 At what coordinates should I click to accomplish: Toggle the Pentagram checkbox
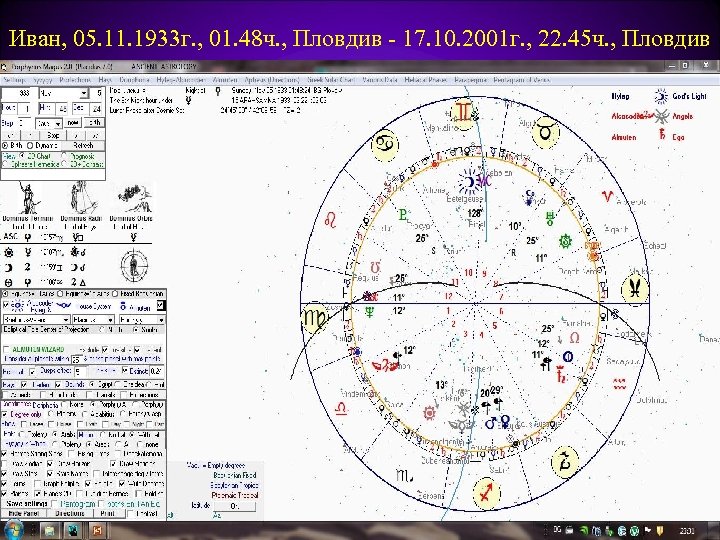point(55,504)
